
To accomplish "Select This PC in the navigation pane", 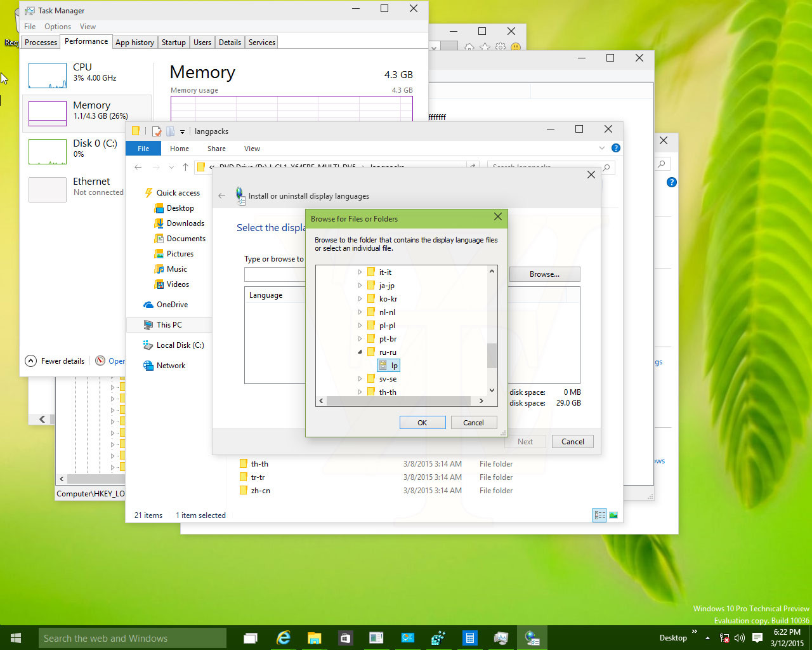I will point(163,325).
